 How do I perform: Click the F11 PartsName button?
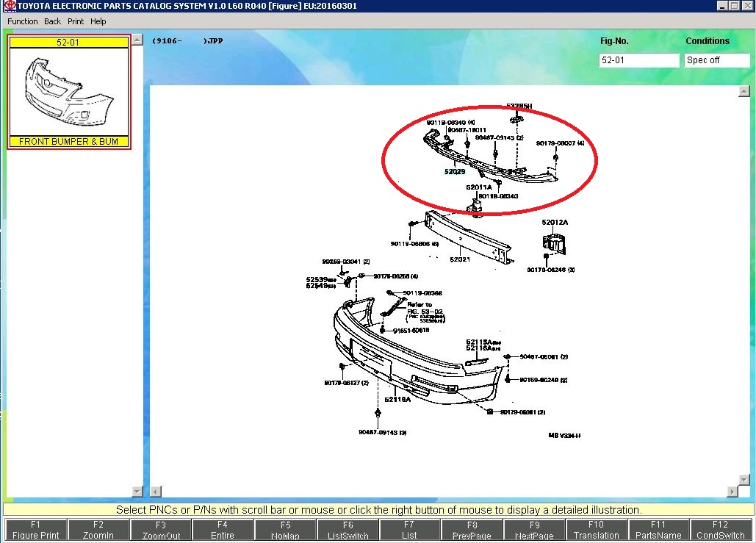pos(658,530)
